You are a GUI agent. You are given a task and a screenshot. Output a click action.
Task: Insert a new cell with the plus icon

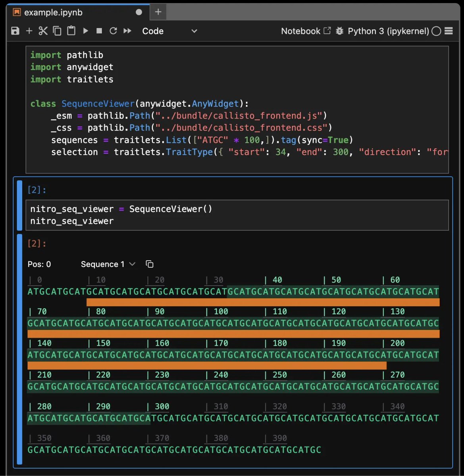29,31
